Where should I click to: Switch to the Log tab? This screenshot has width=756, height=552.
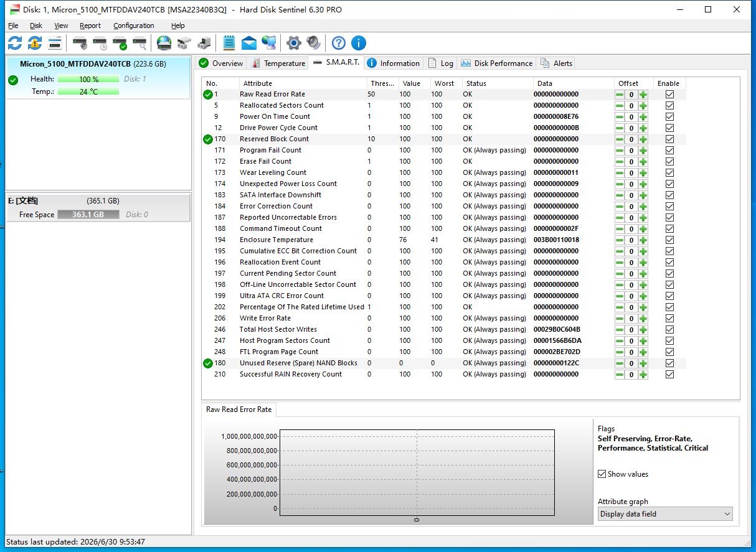(441, 63)
